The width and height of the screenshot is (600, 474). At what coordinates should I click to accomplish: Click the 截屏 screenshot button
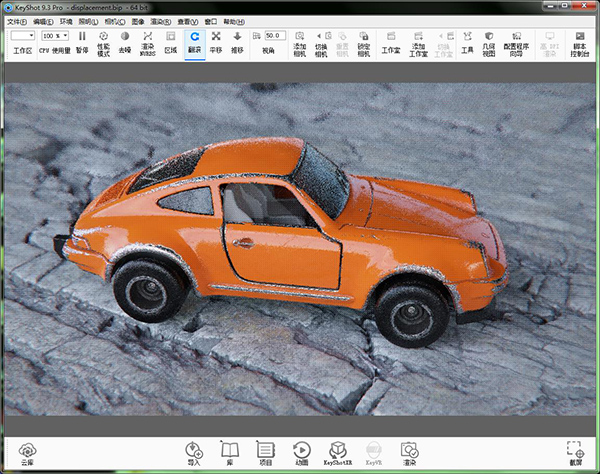pos(575,453)
